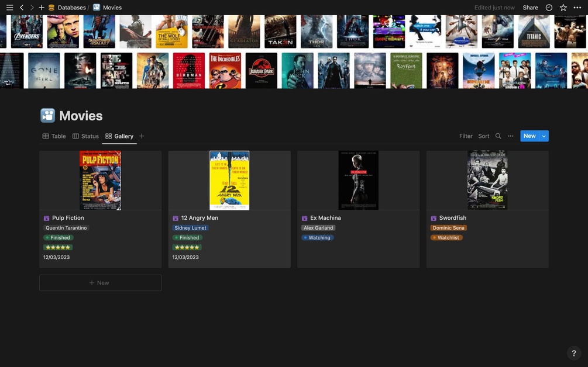Select the Gallery view tab
Screen dimensions: 588x367
[x=119, y=136]
